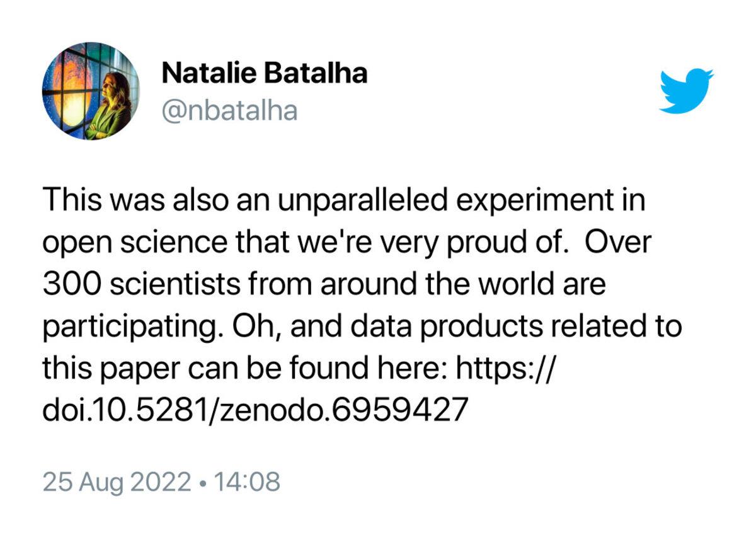Click the display name Natalie Batalha

click(x=265, y=74)
